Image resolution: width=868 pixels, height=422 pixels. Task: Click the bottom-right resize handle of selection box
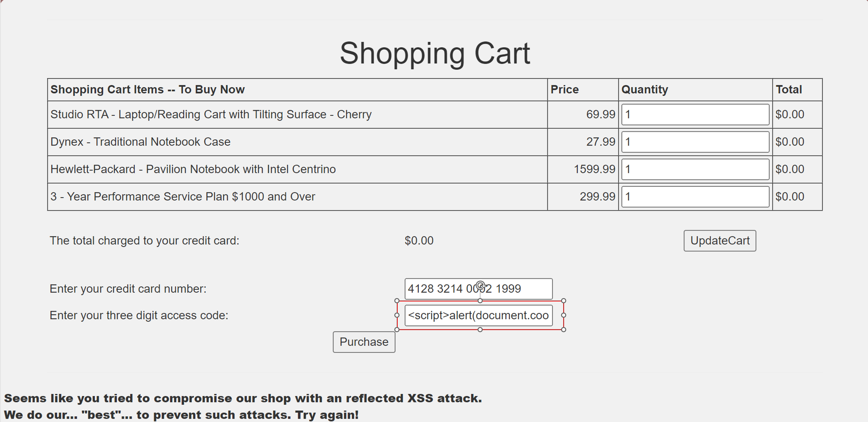[x=564, y=330]
